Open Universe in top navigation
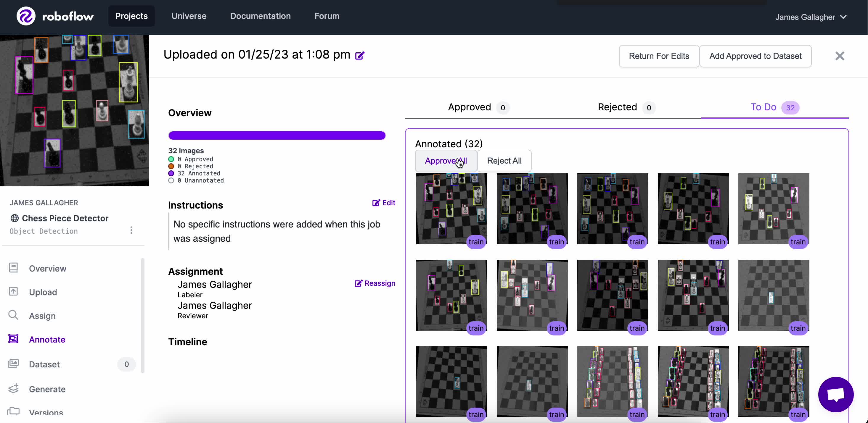The width and height of the screenshot is (868, 423). pyautogui.click(x=189, y=16)
